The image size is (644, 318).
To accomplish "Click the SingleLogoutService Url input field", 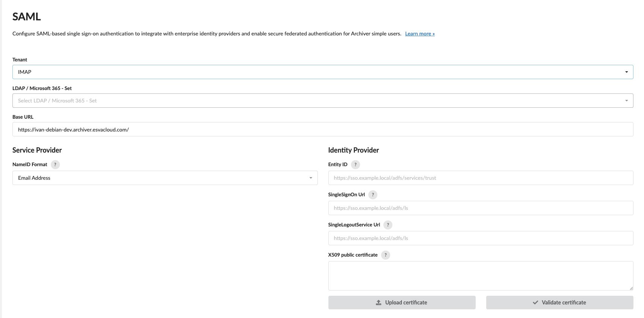I will 481,238.
